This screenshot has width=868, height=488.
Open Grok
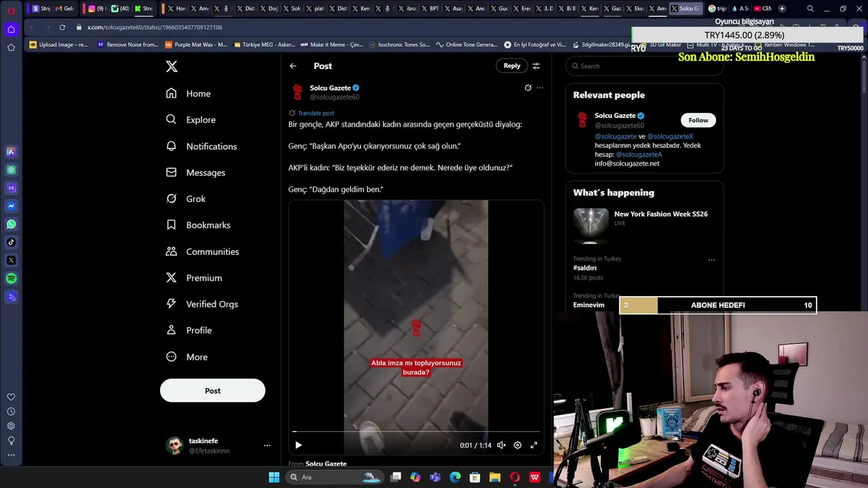[186, 199]
